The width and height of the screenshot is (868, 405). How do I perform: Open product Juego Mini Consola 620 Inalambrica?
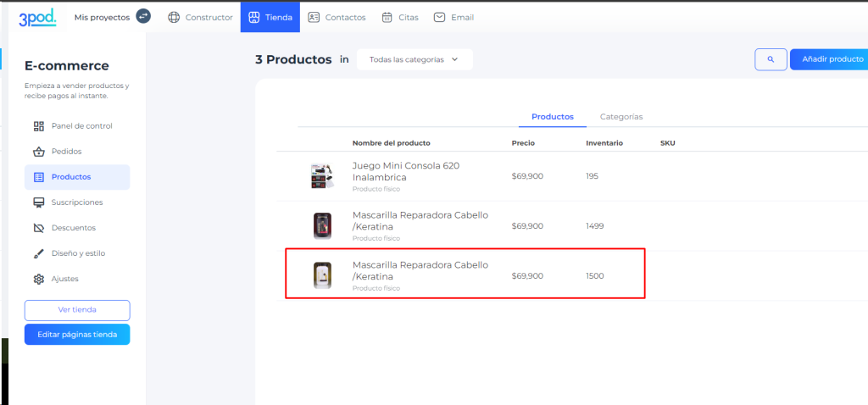point(406,171)
